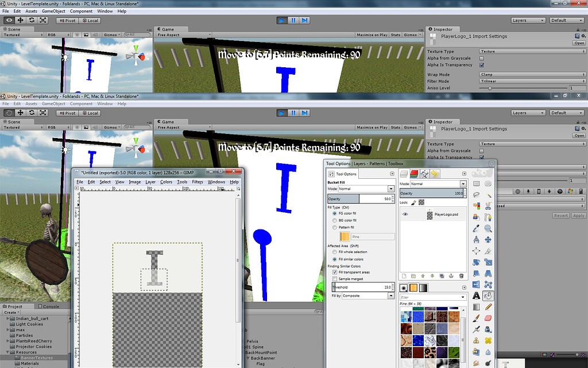Click Apply in the Unity Inspector
This screenshot has width=588, height=368.
pyautogui.click(x=578, y=215)
